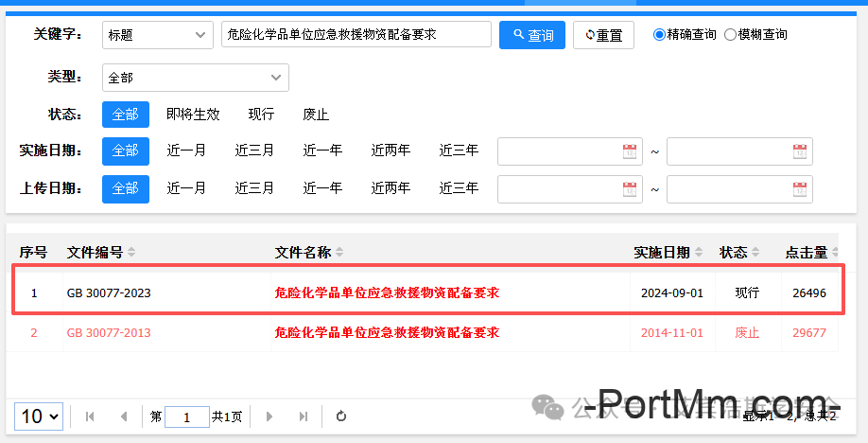Open calendar icon of 实施日期 end date

click(x=800, y=151)
